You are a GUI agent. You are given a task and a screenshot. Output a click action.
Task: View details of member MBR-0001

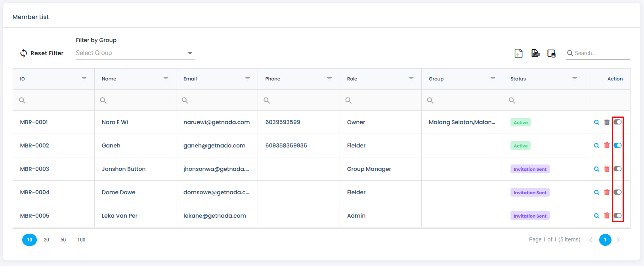(596, 122)
